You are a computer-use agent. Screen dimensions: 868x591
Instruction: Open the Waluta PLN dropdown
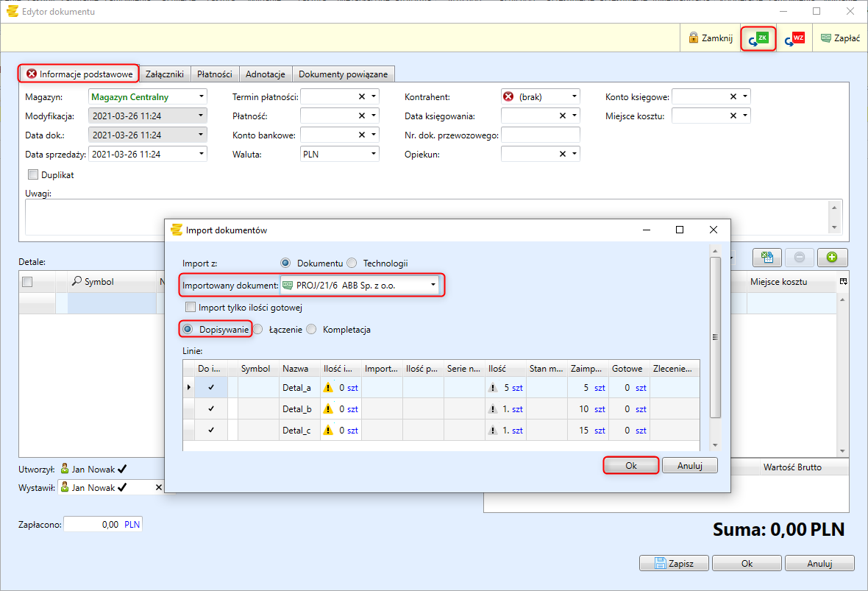coord(374,154)
